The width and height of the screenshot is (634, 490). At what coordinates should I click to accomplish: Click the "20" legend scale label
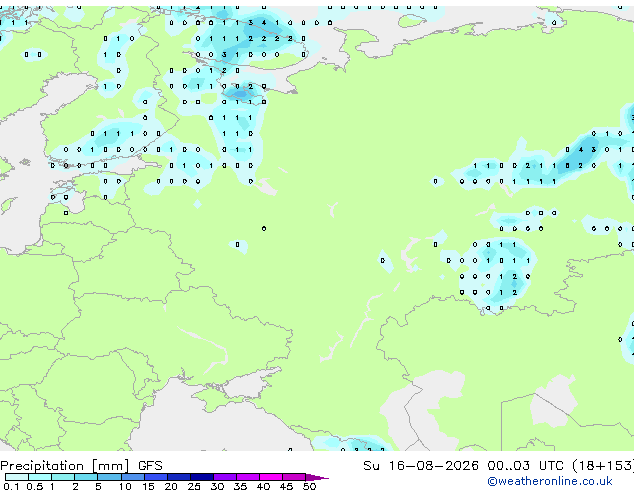171,486
